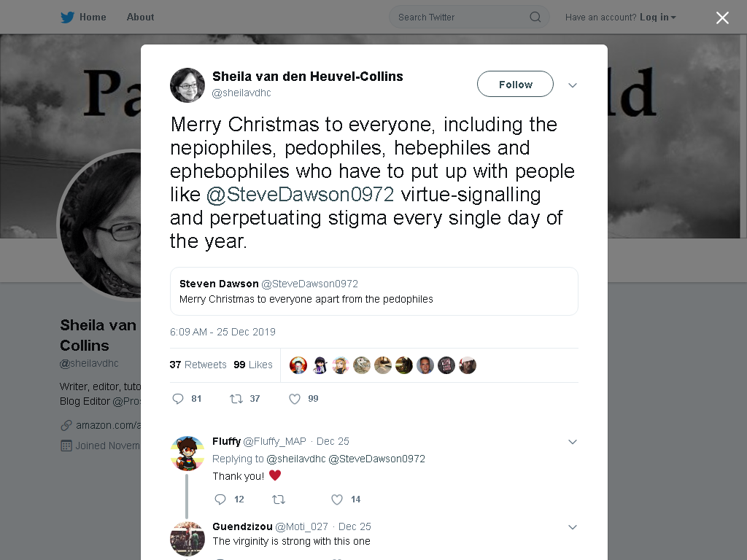Reply to Sheila's main tweet
747x560 pixels.
tap(178, 399)
